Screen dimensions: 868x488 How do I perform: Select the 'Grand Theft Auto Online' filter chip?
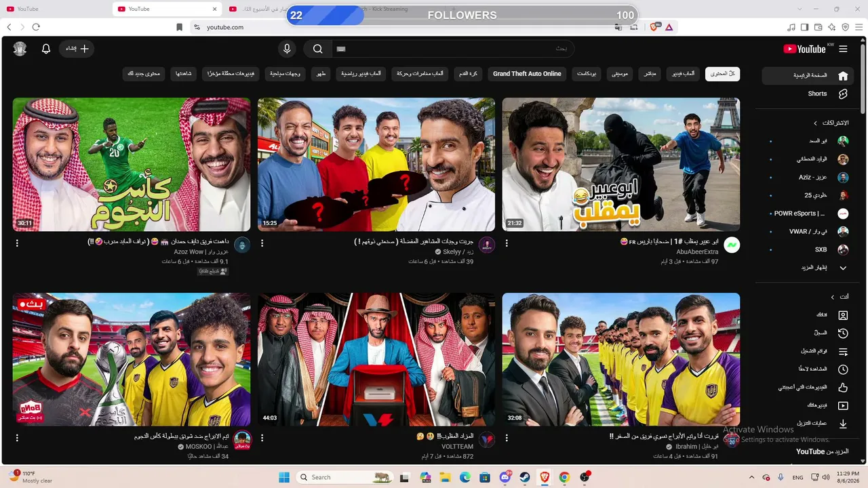pyautogui.click(x=527, y=74)
